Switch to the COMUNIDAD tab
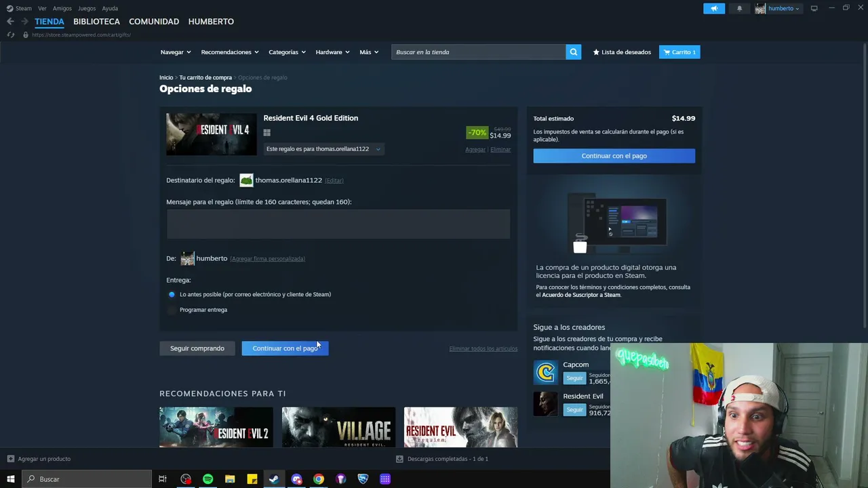The height and width of the screenshot is (488, 868). tap(154, 22)
